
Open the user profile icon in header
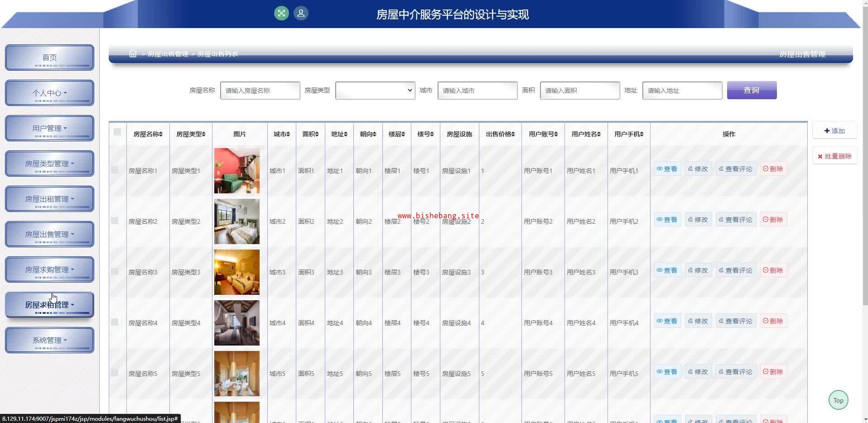(301, 13)
